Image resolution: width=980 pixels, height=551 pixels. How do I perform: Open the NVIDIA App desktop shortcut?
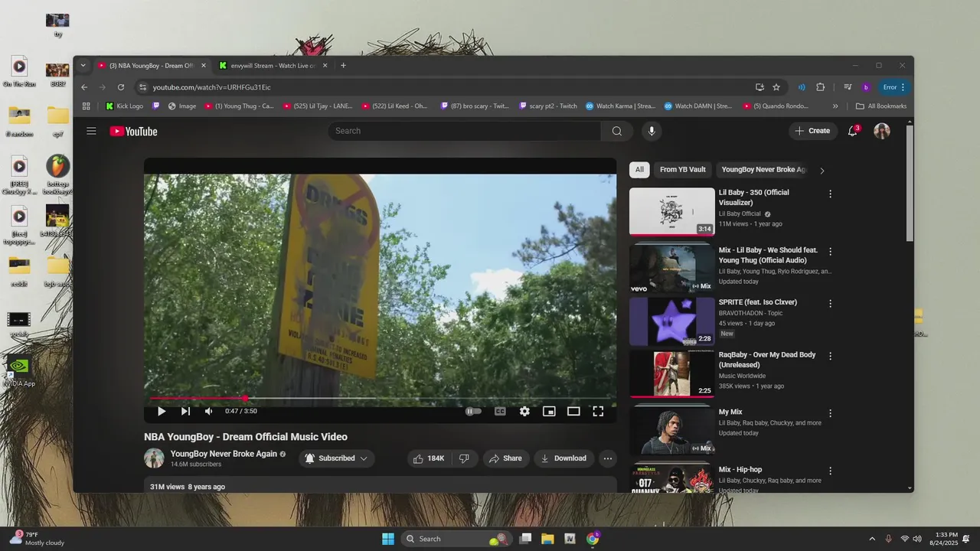pos(19,370)
